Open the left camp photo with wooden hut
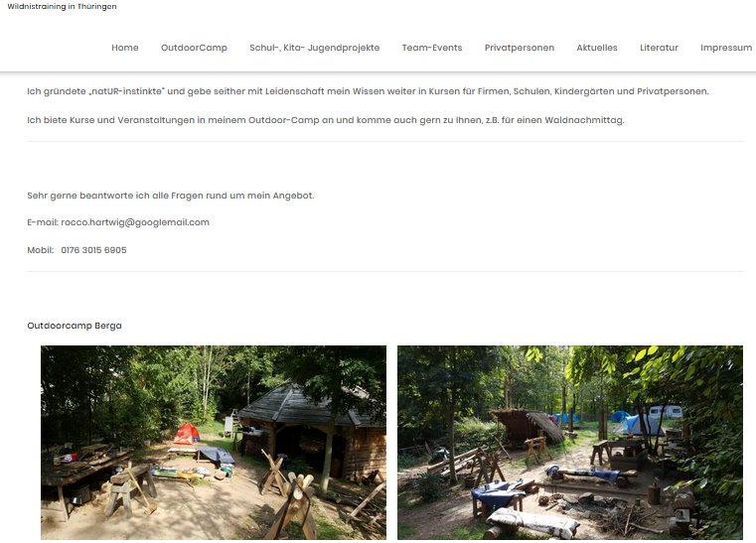 pyautogui.click(x=214, y=443)
